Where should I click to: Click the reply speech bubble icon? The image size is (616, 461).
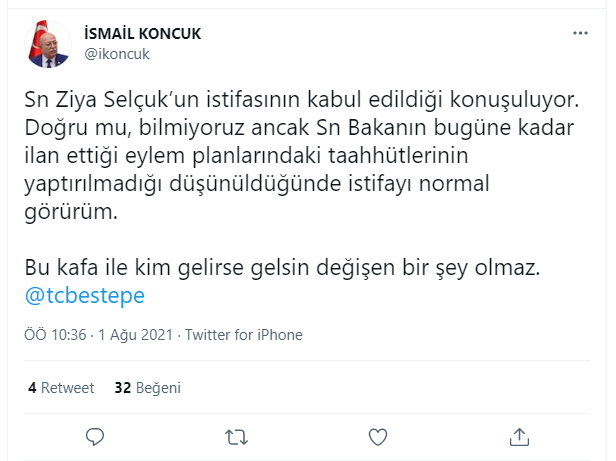coord(95,436)
